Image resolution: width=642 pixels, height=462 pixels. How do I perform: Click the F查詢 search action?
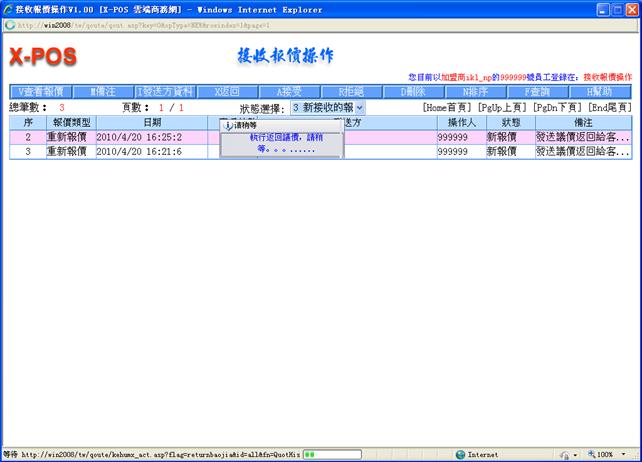coord(537,91)
